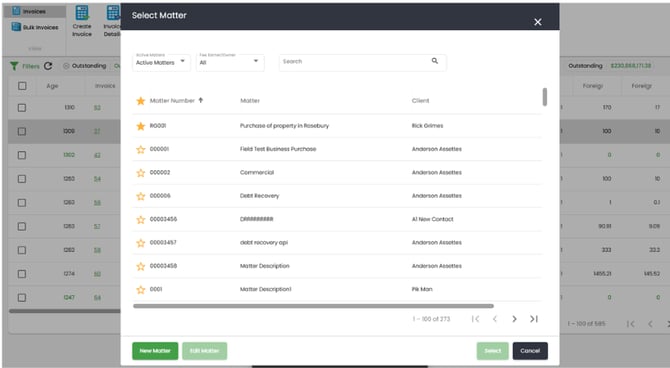The image size is (670, 368).
Task: Tick checkbox for invoice row age 1274
Action: 22,274
